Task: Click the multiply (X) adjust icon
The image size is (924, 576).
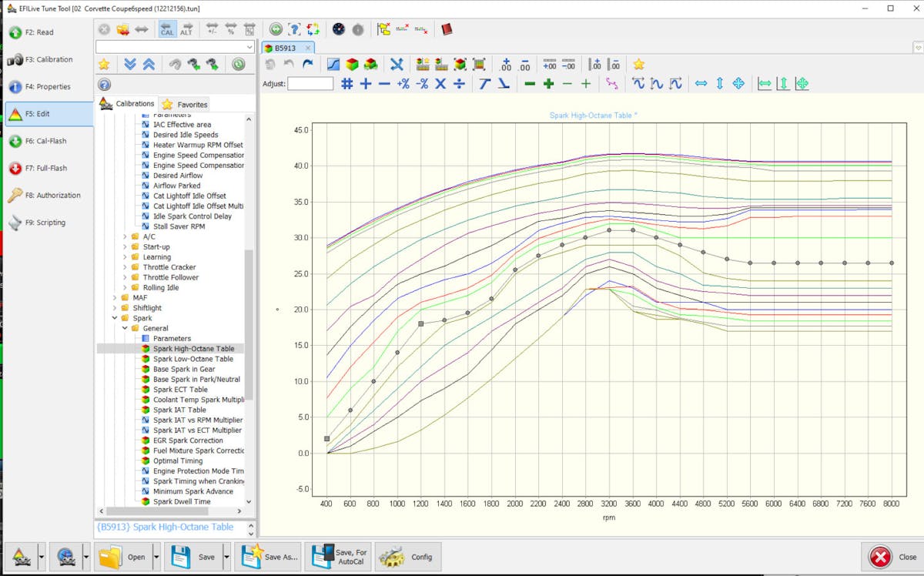Action: point(440,84)
